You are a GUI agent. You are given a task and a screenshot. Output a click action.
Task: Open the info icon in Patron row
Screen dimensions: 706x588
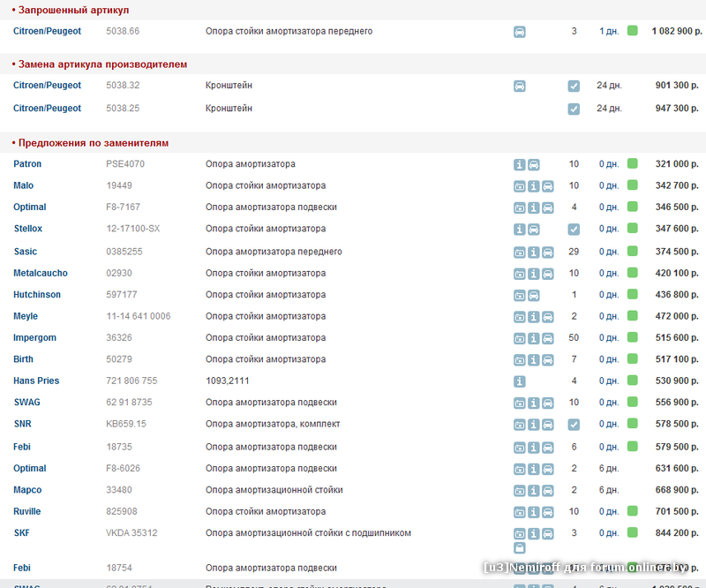520,165
